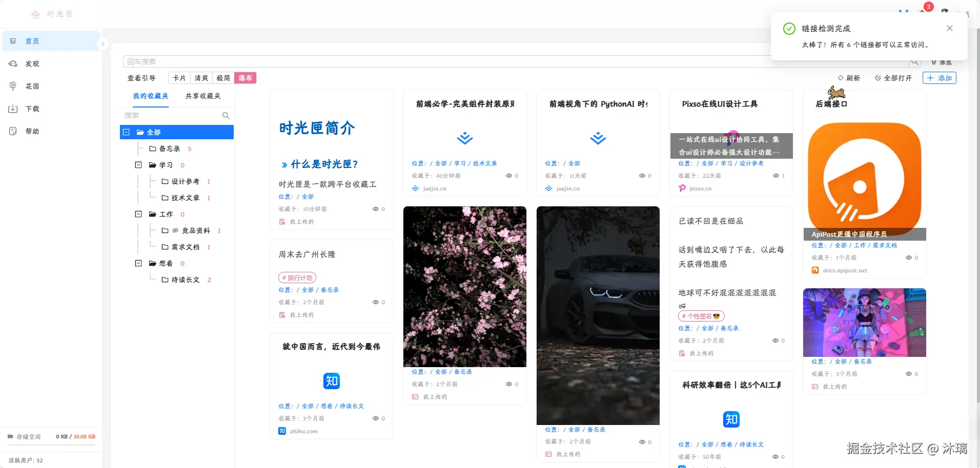Click the #旅行计划 tag
Screen dimensions: 980x468
pos(297,278)
